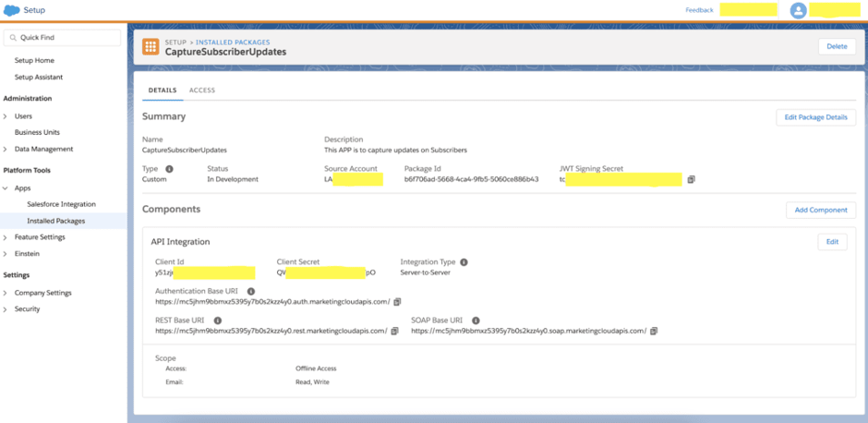Click the Feature Settings sidebar item
Image resolution: width=868 pixels, height=423 pixels.
point(40,237)
